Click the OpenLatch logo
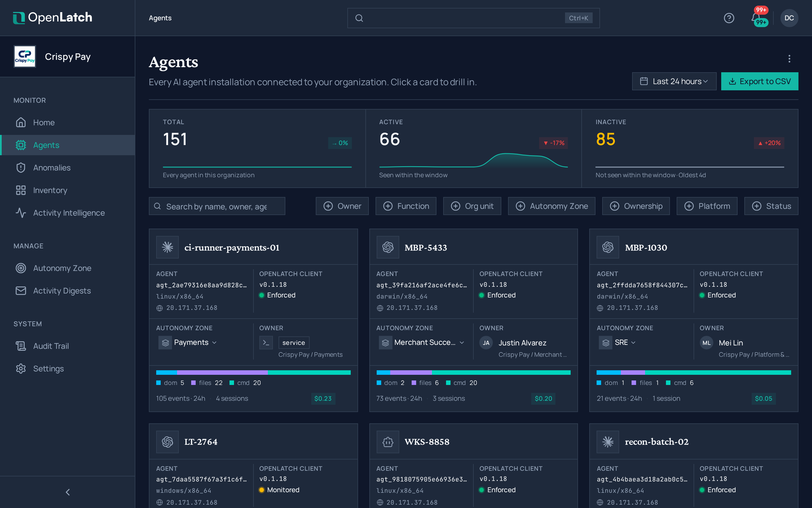The width and height of the screenshot is (812, 508). pyautogui.click(x=52, y=17)
